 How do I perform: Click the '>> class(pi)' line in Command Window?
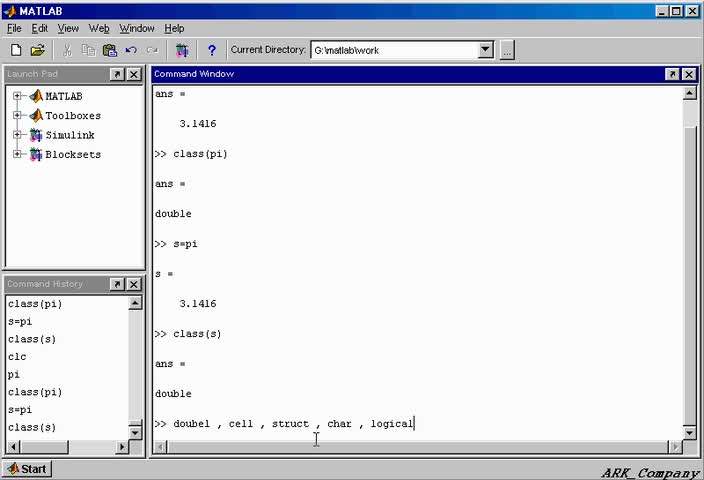click(191, 154)
